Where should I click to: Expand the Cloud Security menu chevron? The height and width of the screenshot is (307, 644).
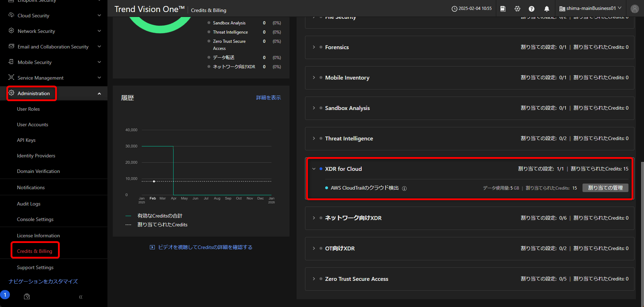pyautogui.click(x=99, y=16)
